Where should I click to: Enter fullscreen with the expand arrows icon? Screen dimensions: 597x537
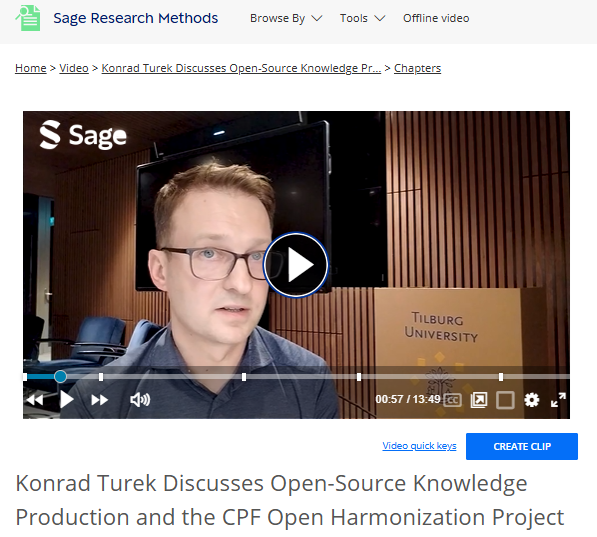[558, 400]
